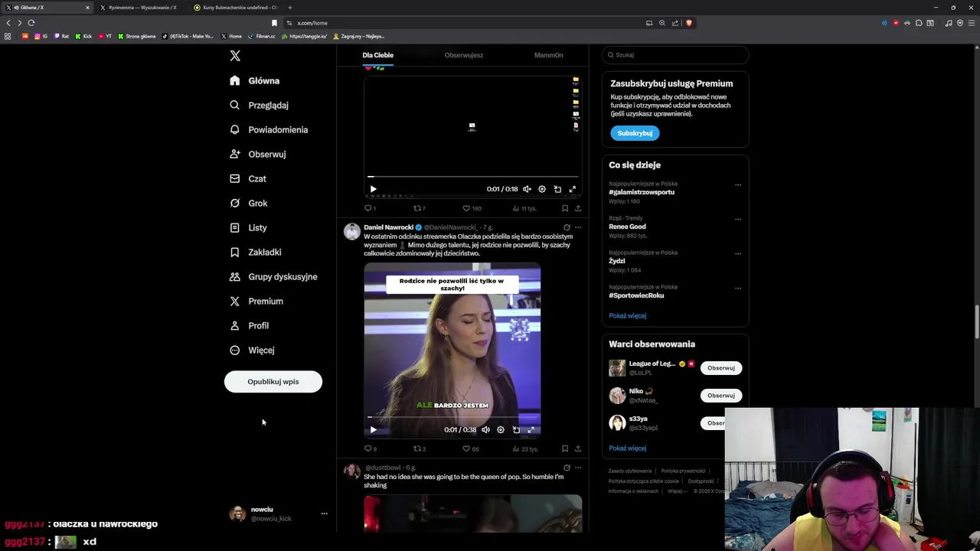The width and height of the screenshot is (980, 551).
Task: Open more options for #SportowiecRoku trend
Action: pos(738,289)
